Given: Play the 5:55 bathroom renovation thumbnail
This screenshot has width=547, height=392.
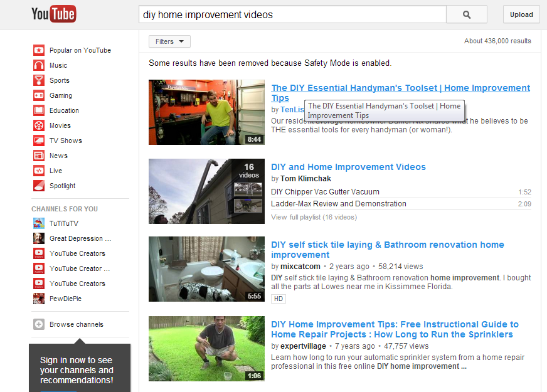Looking at the screenshot, I should (x=206, y=269).
